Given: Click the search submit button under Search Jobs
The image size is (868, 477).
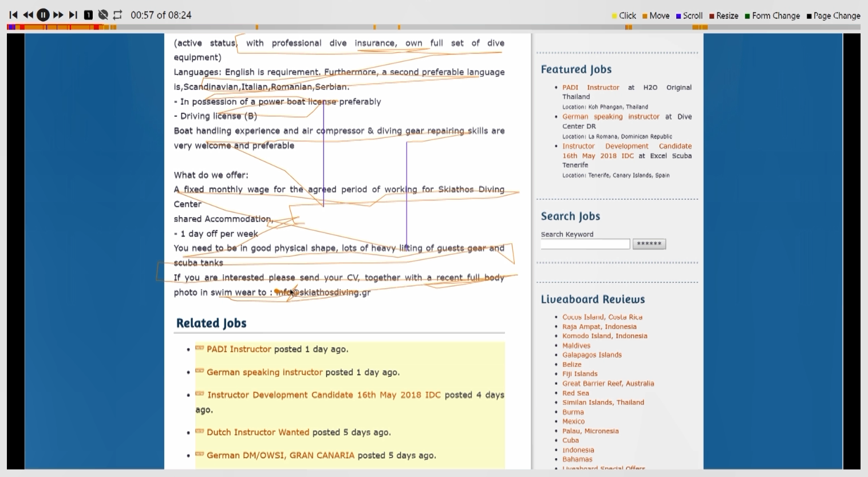Looking at the screenshot, I should (649, 244).
